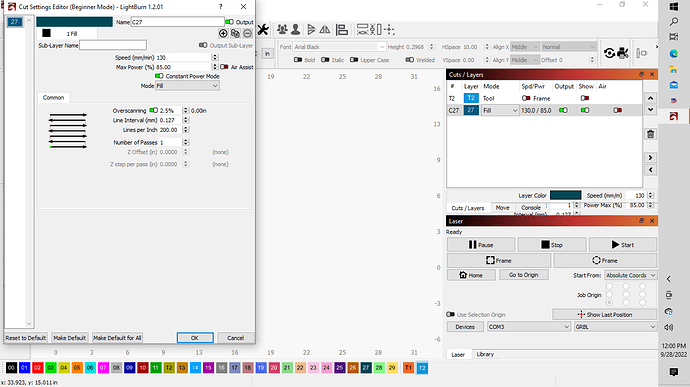Viewport: 690px width, 387px height.
Task: Enable the Air Assist toggle
Action: pos(224,67)
